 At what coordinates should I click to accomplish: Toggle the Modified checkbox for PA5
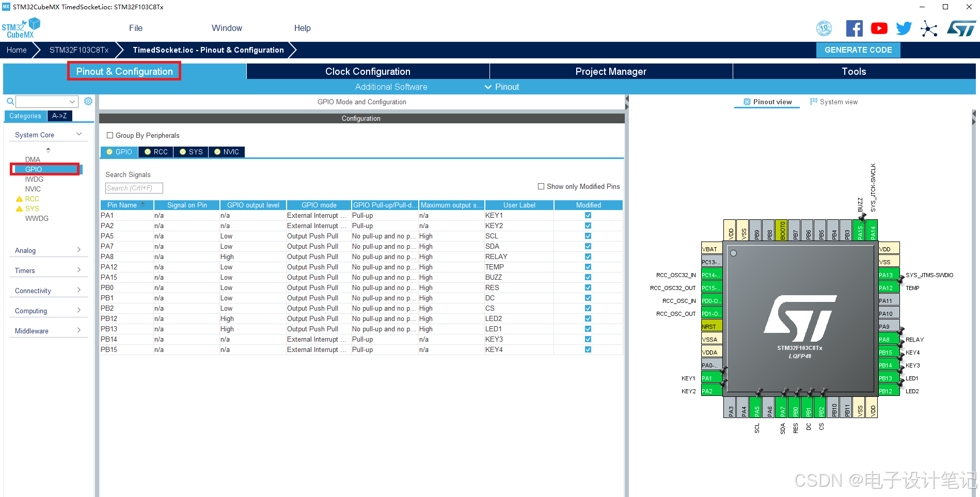coord(588,236)
